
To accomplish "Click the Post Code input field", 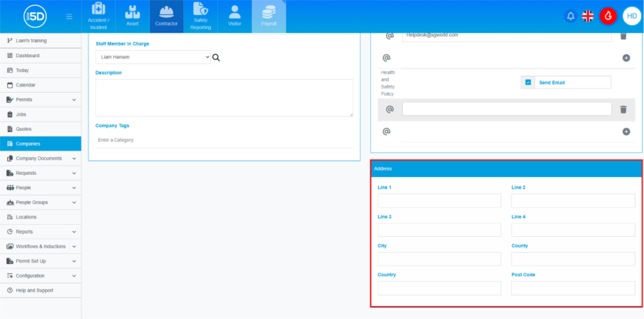I will pos(573,288).
